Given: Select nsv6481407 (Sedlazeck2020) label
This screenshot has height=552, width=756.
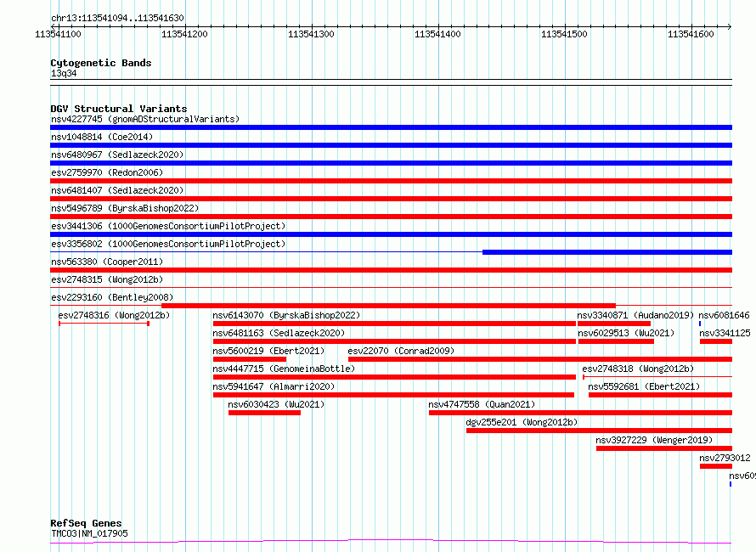Looking at the screenshot, I should pyautogui.click(x=117, y=190).
